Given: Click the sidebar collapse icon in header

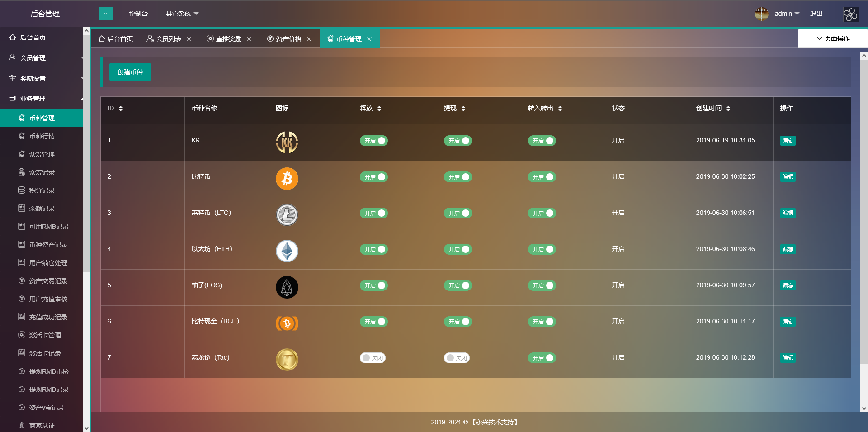Looking at the screenshot, I should click(x=106, y=14).
